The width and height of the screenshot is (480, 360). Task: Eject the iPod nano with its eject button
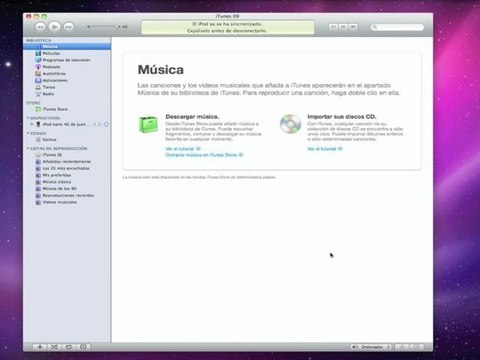click(106, 124)
